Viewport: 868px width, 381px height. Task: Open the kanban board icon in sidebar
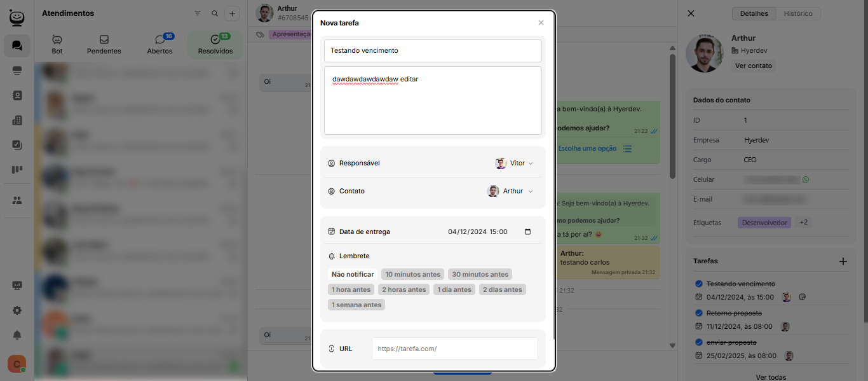17,170
